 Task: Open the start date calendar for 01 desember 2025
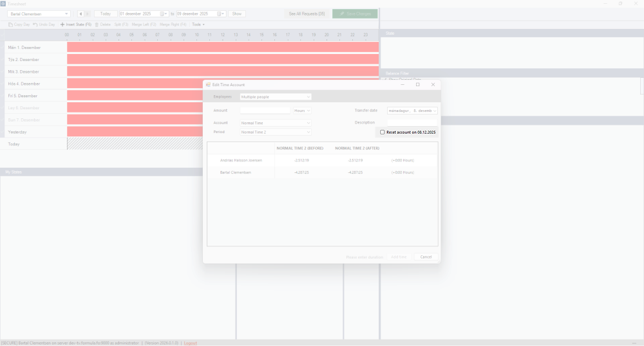164,14
